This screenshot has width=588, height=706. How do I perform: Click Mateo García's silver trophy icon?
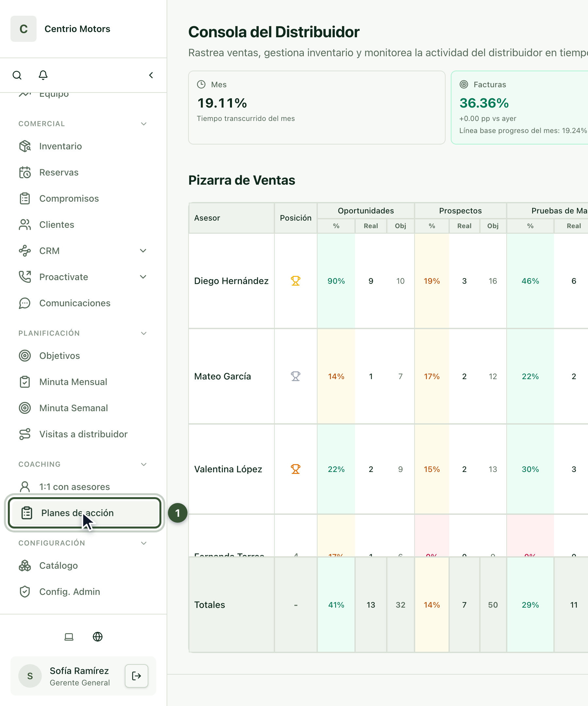[296, 376]
